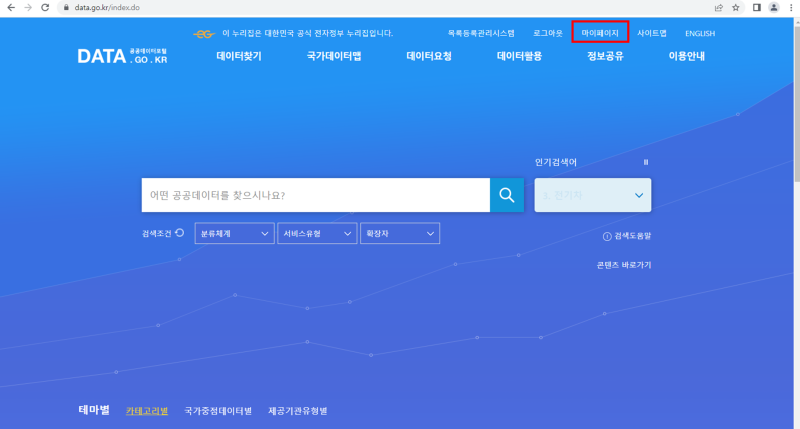Click the 마이페이지 link
Image resolution: width=800 pixels, height=429 pixels.
(600, 33)
